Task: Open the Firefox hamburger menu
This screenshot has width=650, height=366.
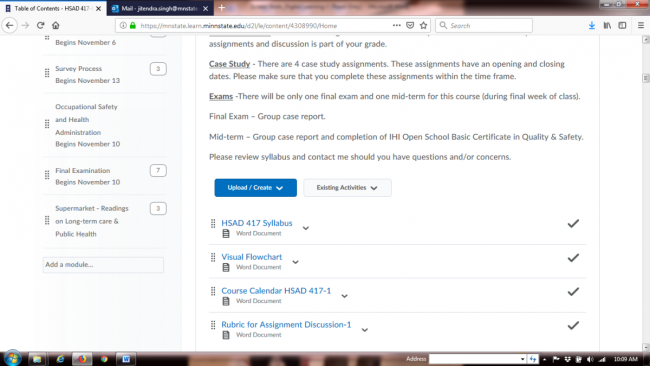Action: 640,25
